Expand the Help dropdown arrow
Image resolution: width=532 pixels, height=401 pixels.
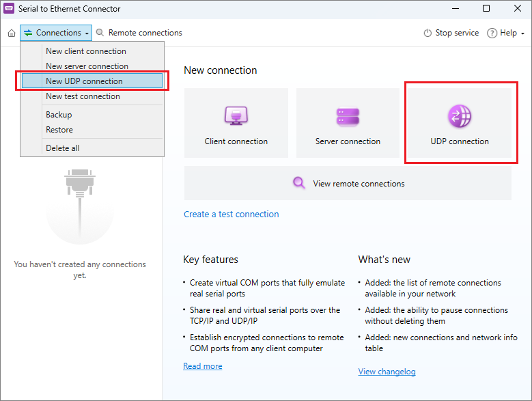522,33
